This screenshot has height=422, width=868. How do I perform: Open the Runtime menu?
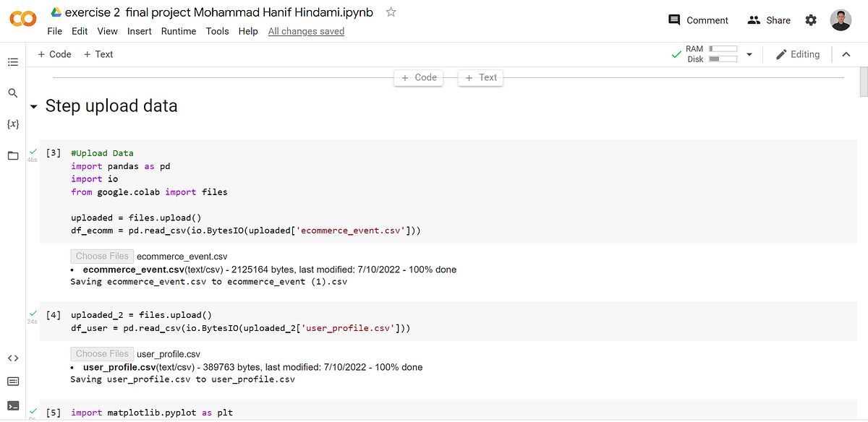pyautogui.click(x=178, y=31)
